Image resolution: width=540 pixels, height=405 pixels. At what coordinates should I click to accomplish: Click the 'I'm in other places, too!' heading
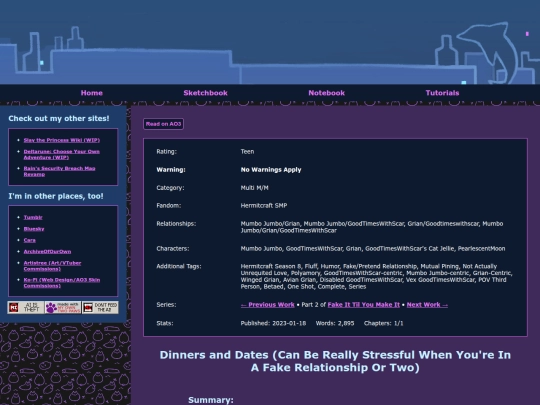click(x=56, y=196)
